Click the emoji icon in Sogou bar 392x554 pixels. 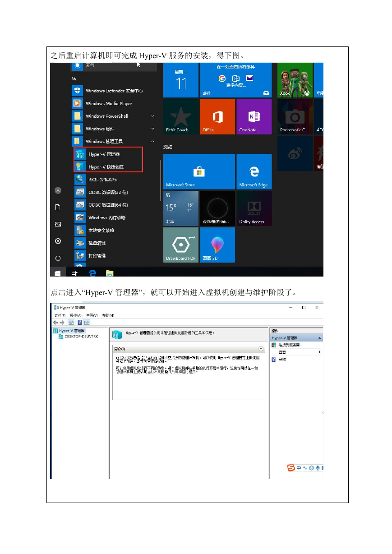coord(311,468)
